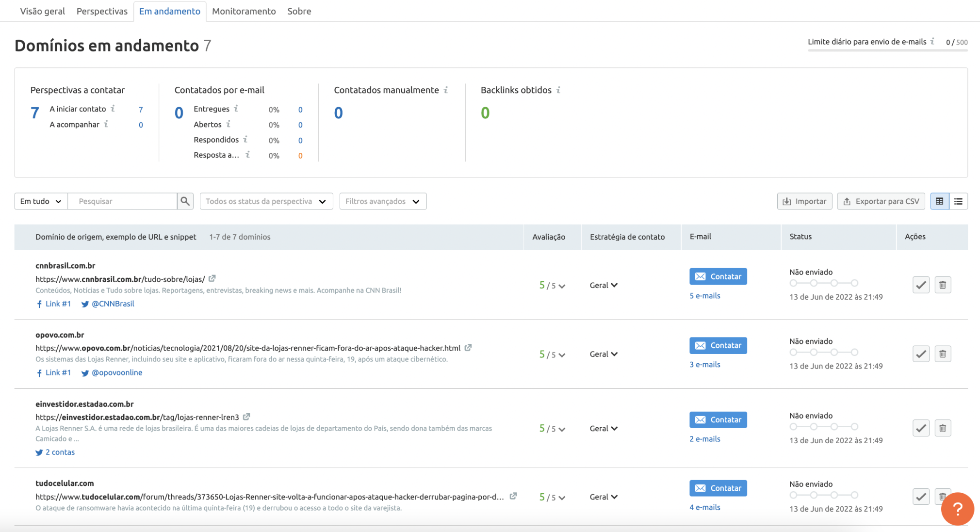Screen dimensions: 980x532
Task: Show info for Resposta a… row
Action: click(x=247, y=154)
